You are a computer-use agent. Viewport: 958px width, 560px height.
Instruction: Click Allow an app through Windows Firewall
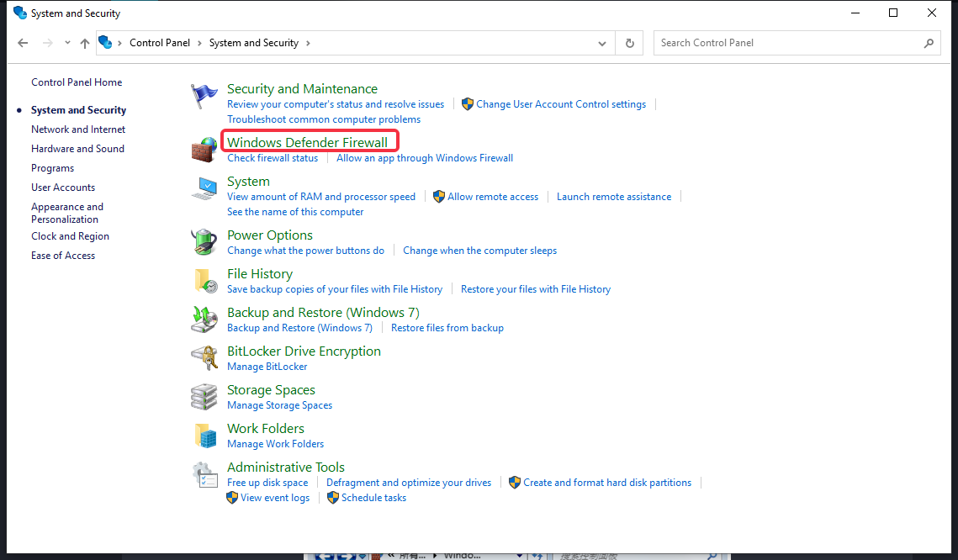pos(425,158)
